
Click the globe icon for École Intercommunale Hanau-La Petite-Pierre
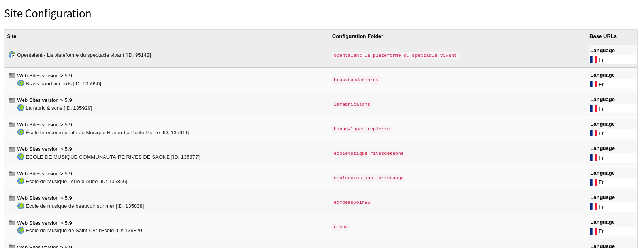[21, 132]
